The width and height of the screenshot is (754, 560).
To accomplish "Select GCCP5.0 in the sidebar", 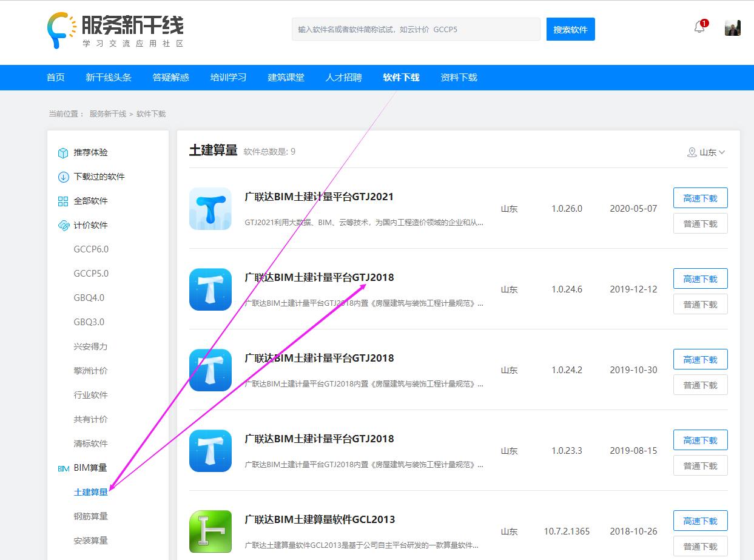I will pyautogui.click(x=92, y=274).
